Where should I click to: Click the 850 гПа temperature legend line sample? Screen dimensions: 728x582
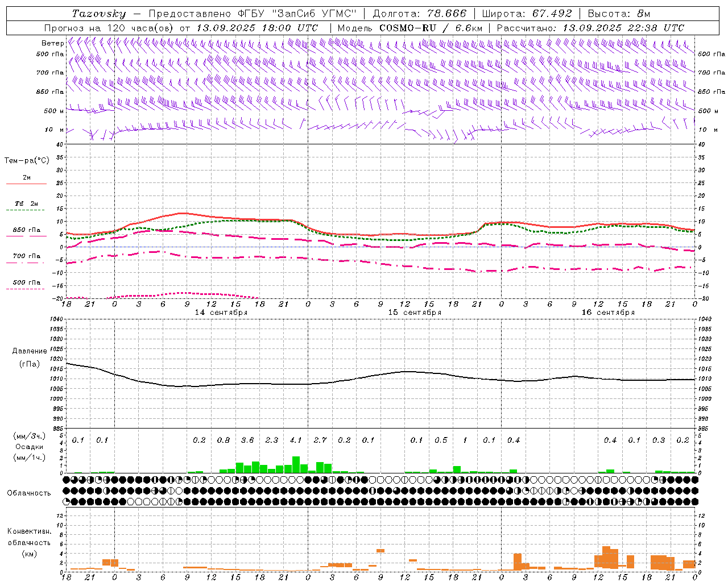tap(26, 236)
